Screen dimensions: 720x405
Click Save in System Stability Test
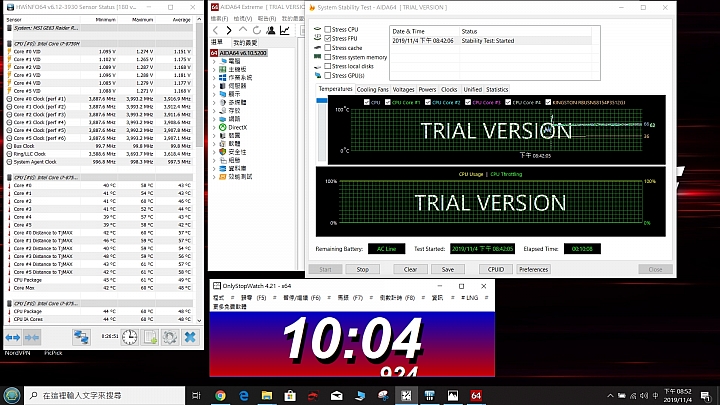tap(448, 270)
